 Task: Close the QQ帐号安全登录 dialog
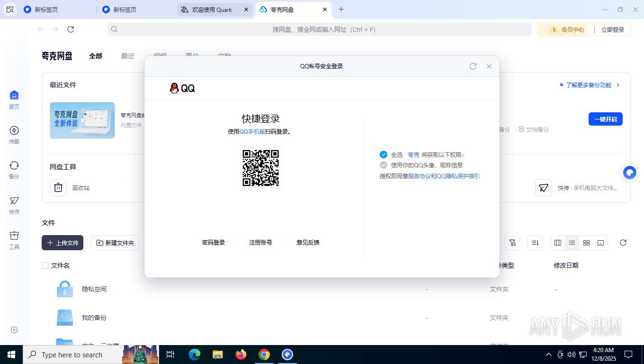point(489,66)
